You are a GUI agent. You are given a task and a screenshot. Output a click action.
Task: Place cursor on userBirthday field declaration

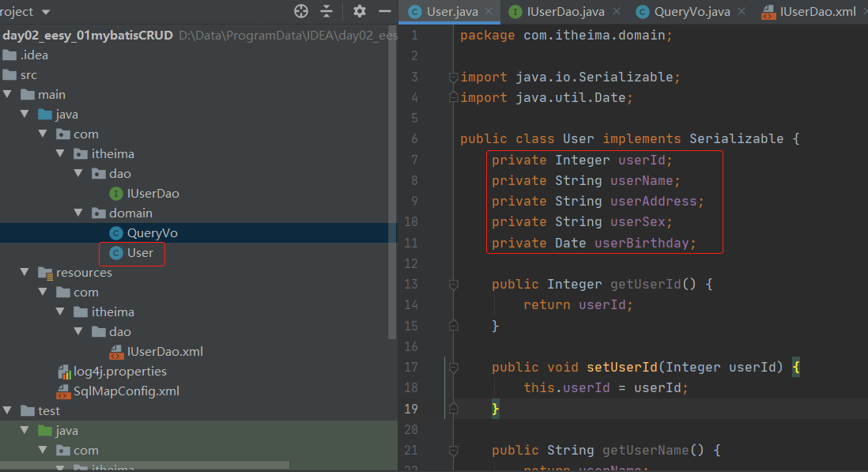pyautogui.click(x=594, y=243)
